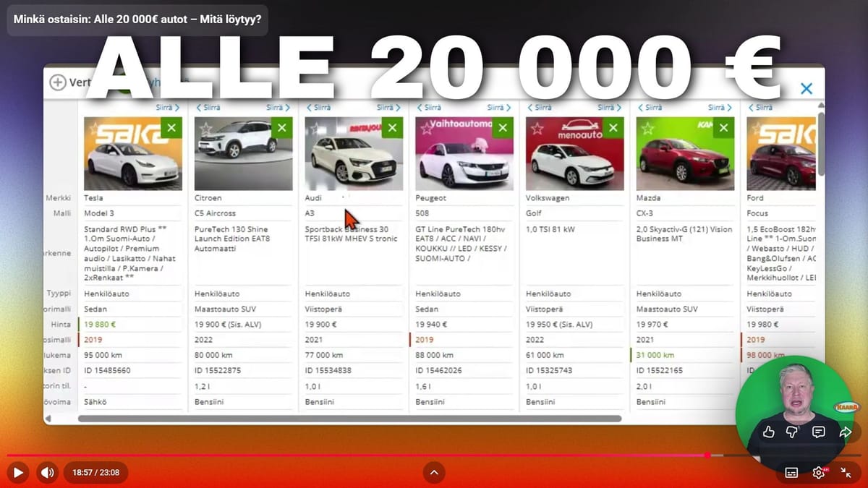
Task: Click the left Siirrä chevron on the Audi A3 column
Action: [311, 106]
